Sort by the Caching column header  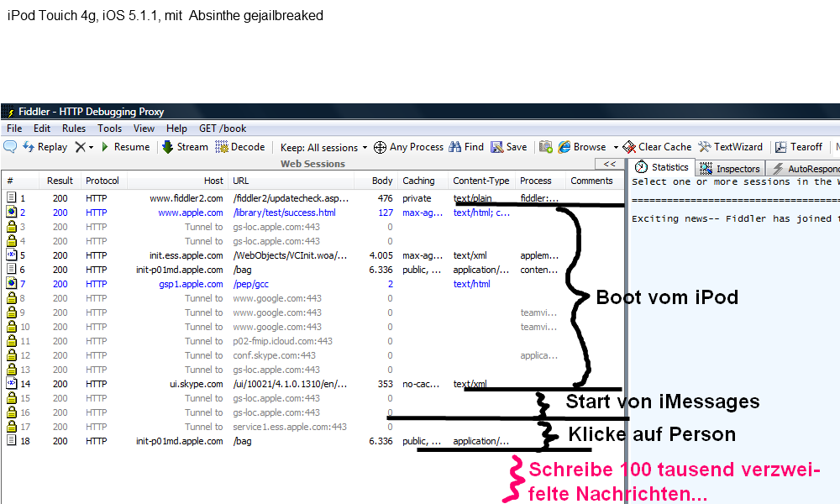(423, 181)
